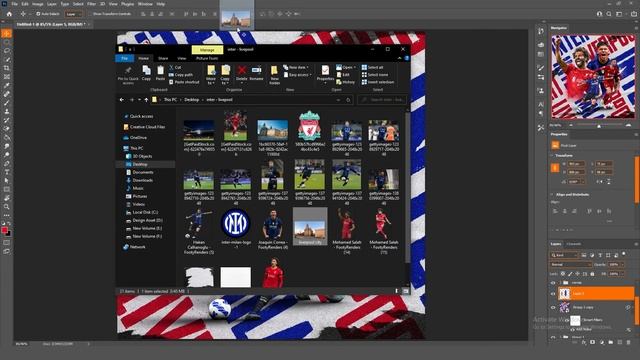Hide the Group 3 copy layer eye

553,307
